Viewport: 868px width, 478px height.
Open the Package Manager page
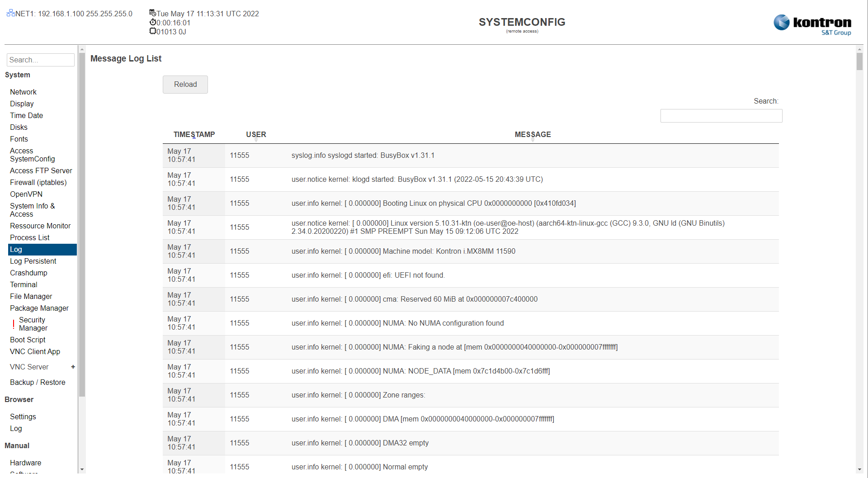coord(39,308)
